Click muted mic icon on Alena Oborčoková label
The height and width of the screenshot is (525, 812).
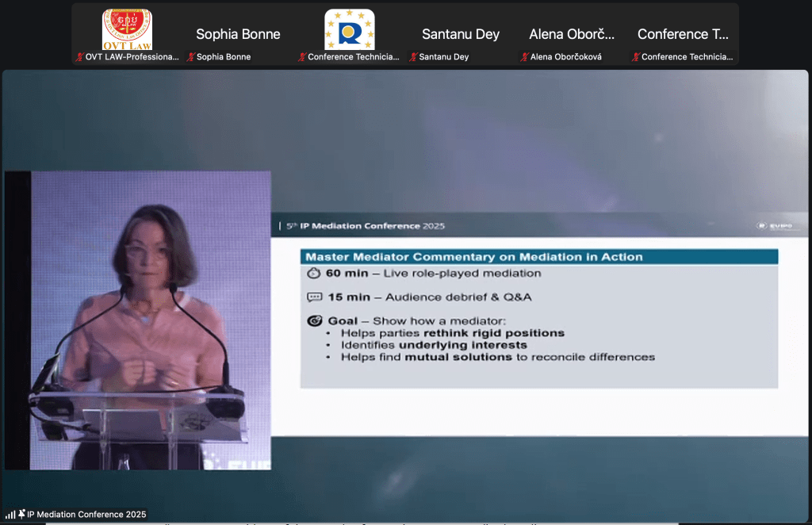523,57
